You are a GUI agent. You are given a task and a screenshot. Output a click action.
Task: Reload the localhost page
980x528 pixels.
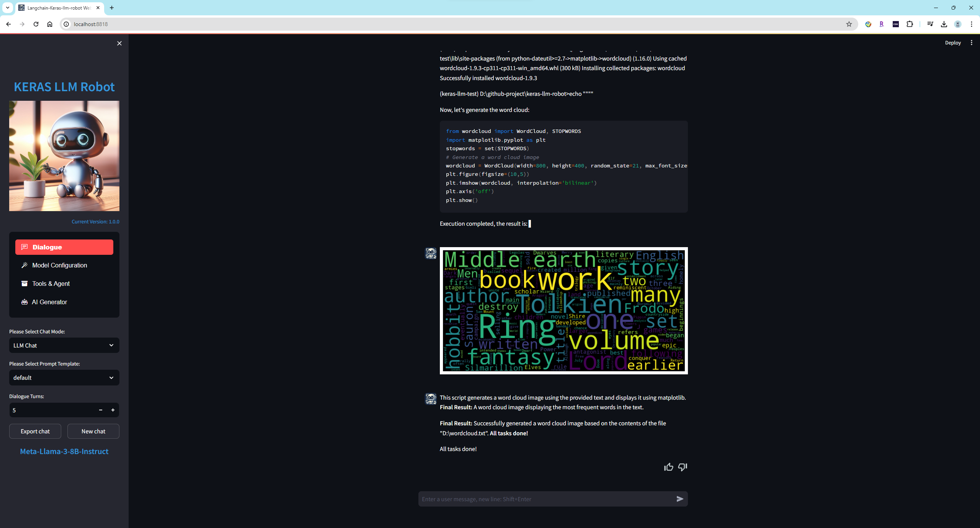click(x=36, y=24)
